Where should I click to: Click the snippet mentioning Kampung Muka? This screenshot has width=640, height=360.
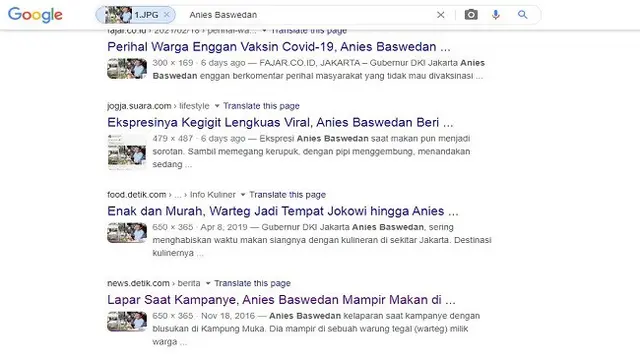316,329
